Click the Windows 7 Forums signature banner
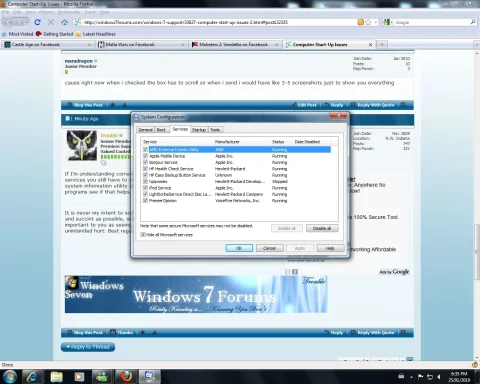This screenshot has height=384, width=480. pyautogui.click(x=196, y=294)
